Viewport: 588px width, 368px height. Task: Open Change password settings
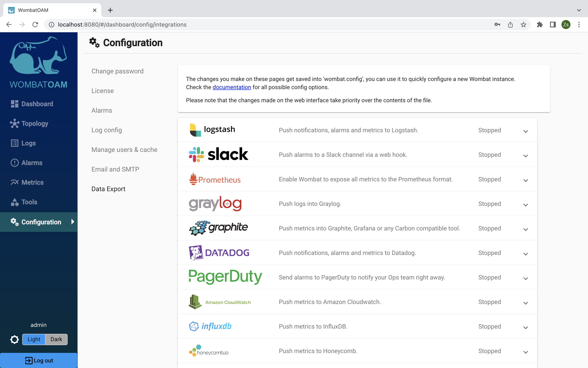(117, 71)
